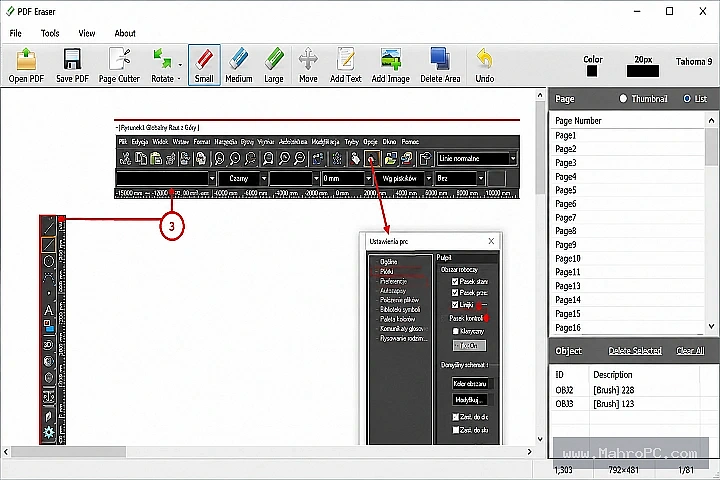Select object row OBJ2 Brush 228

click(627, 390)
